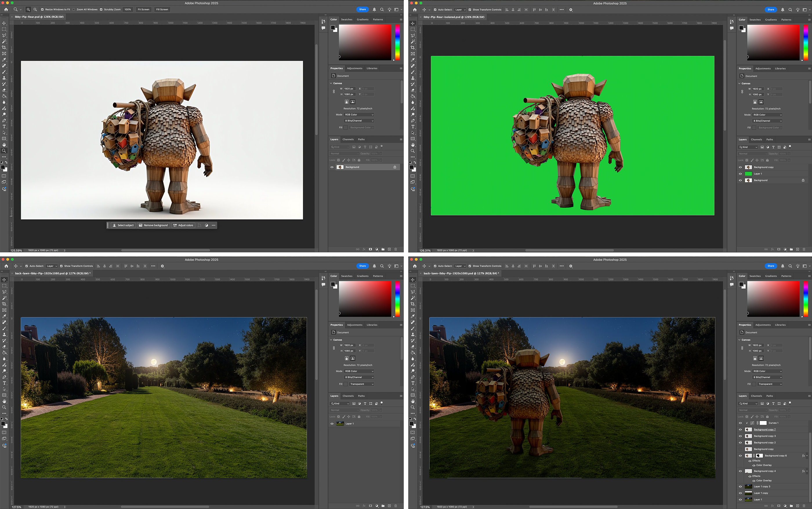Collapse effects list of Background copy 4
This screenshot has width=812, height=509.
pos(807,471)
